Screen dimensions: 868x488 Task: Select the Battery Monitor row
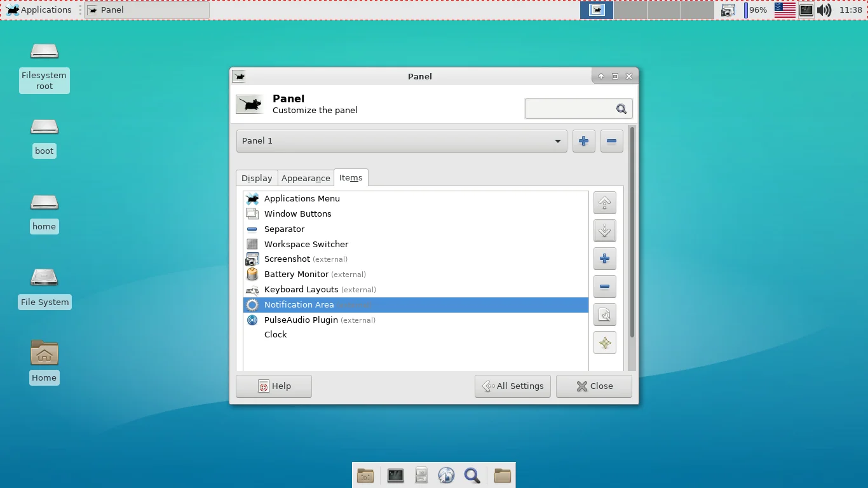click(416, 274)
